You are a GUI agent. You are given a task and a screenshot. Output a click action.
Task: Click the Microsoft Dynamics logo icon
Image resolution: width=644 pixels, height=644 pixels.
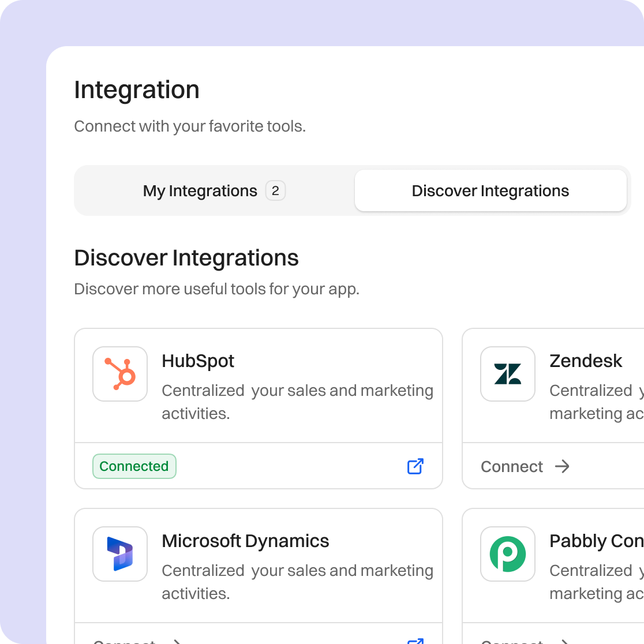[x=120, y=554]
